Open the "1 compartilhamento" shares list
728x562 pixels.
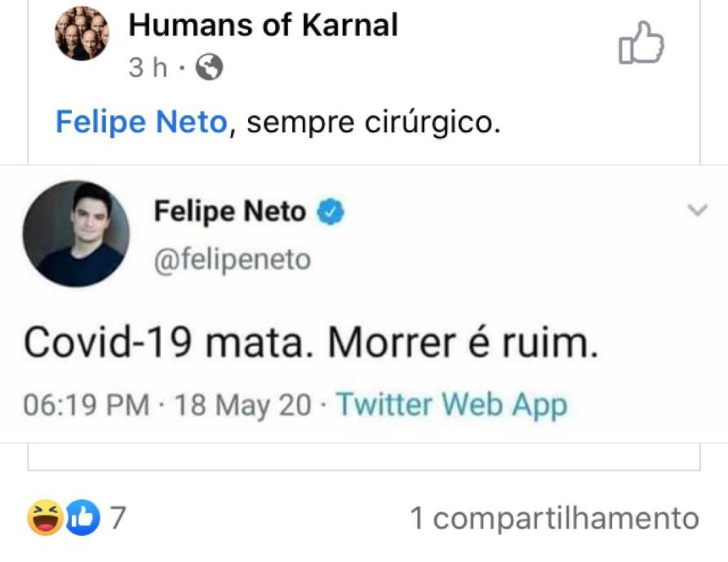[554, 518]
